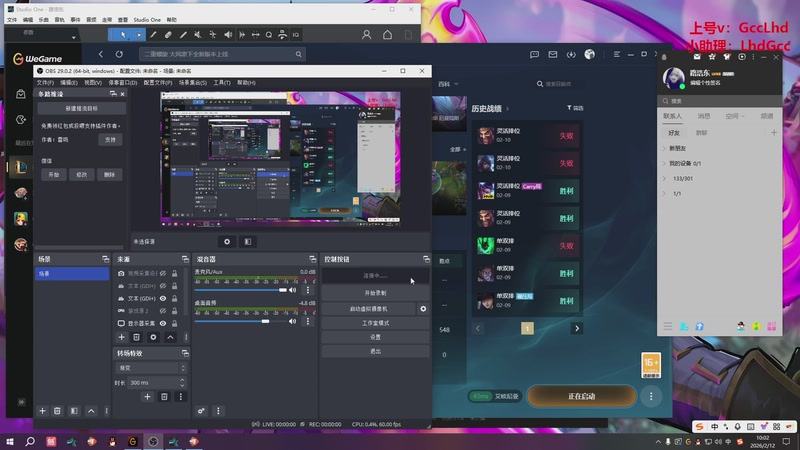Click WeGame user avatar globe icon

[x=589, y=54]
